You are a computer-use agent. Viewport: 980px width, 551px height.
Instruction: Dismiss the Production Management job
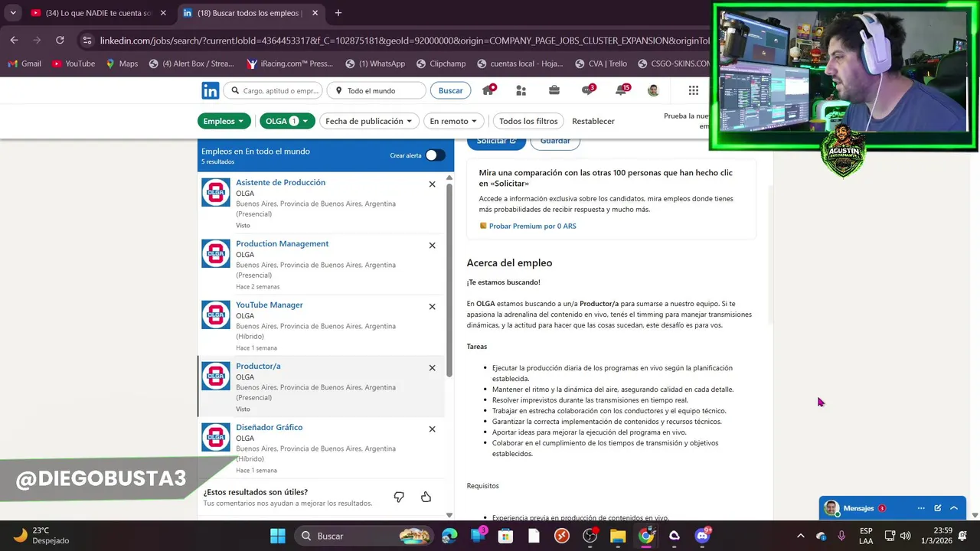432,246
